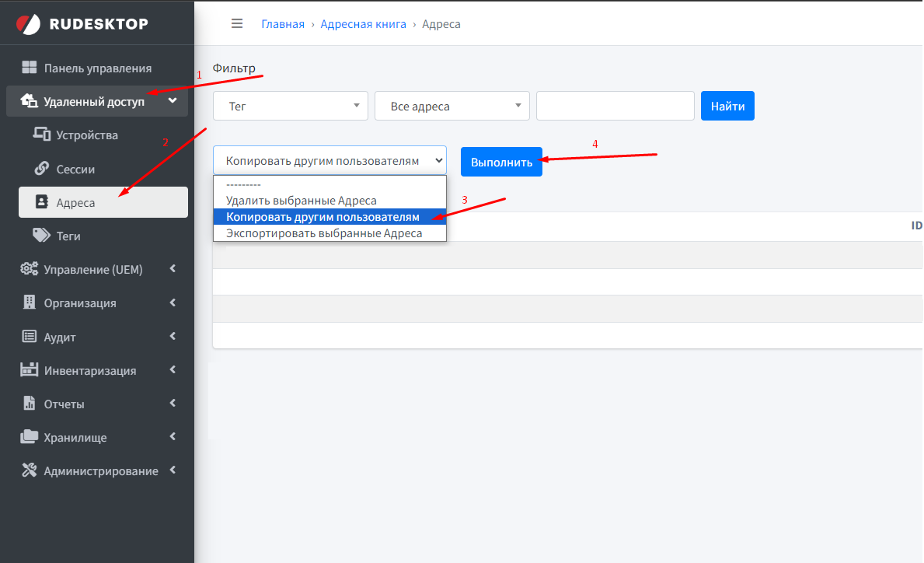Click the RuDesktop logo icon
This screenshot has width=924, height=563.
click(29, 24)
